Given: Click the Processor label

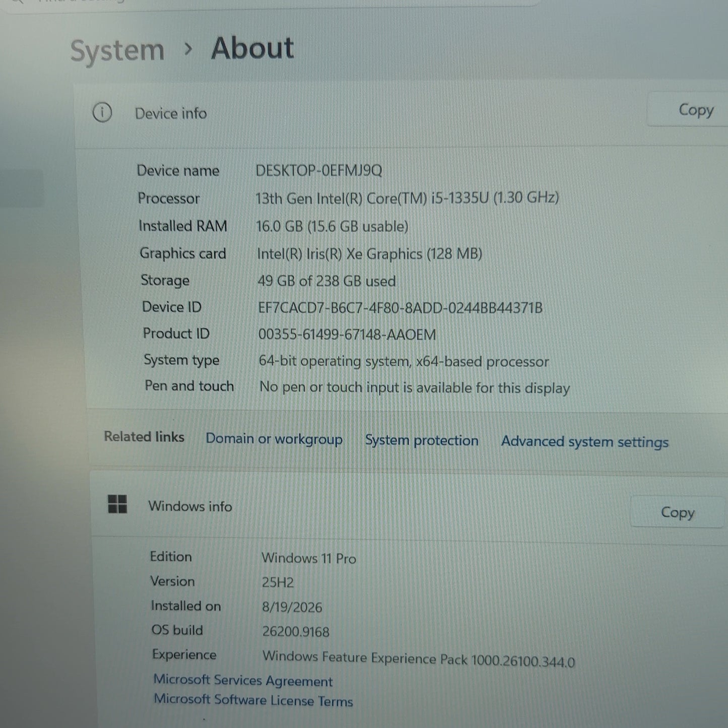Looking at the screenshot, I should pos(168,198).
